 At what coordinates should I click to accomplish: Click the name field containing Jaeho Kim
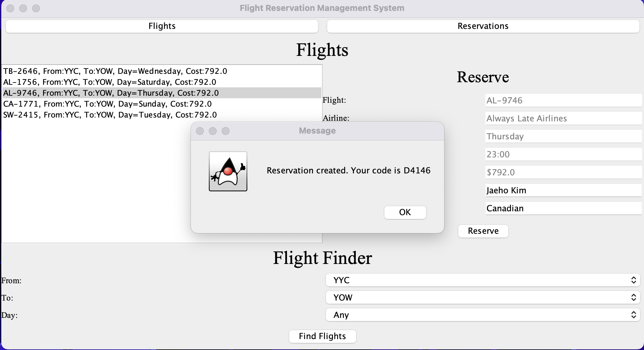pyautogui.click(x=563, y=190)
